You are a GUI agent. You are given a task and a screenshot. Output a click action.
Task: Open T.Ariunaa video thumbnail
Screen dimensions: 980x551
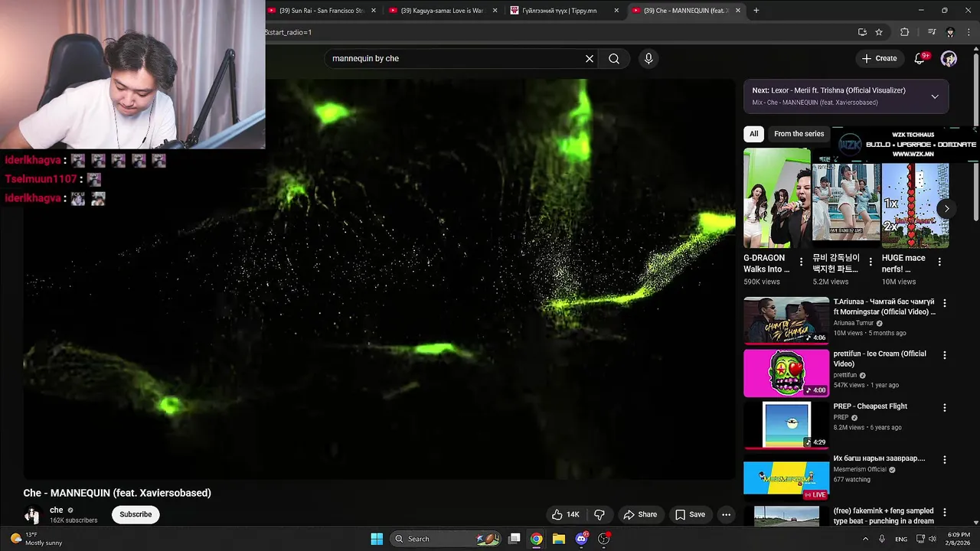coord(786,321)
